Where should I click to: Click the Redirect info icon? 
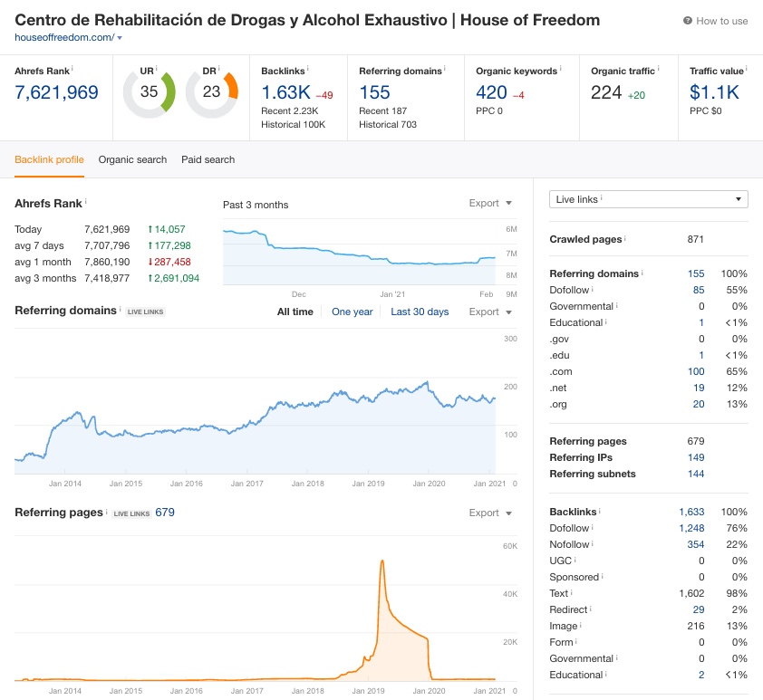click(x=590, y=609)
